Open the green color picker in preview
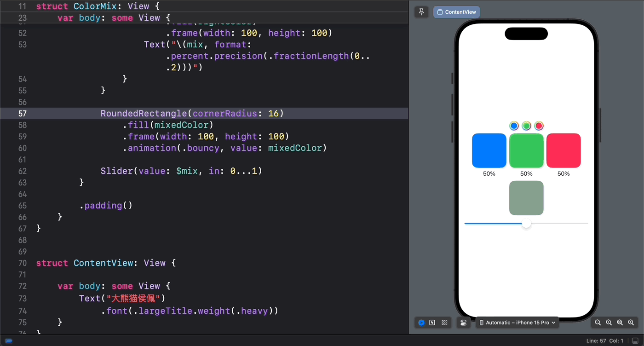Viewport: 644px width, 346px height. pyautogui.click(x=526, y=126)
